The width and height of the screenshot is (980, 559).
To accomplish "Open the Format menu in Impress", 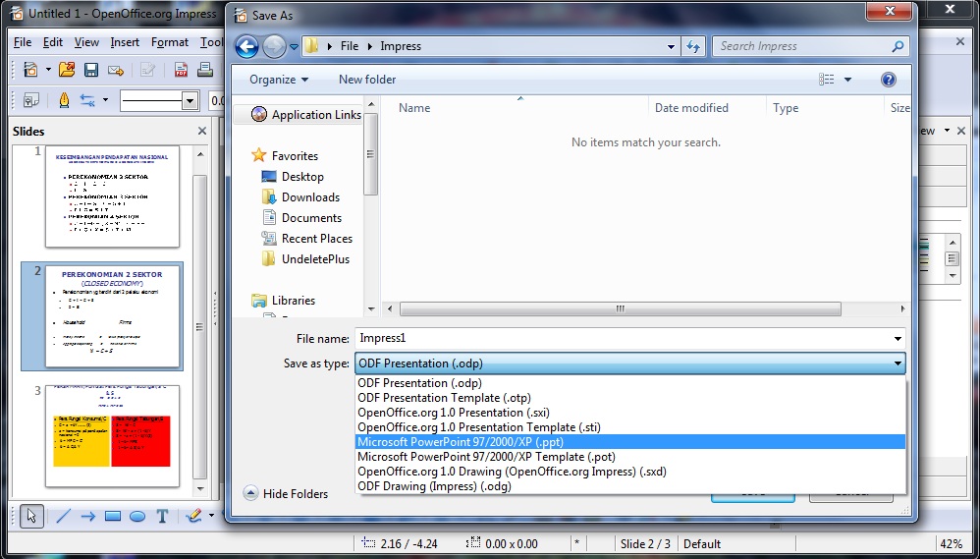I will click(169, 42).
